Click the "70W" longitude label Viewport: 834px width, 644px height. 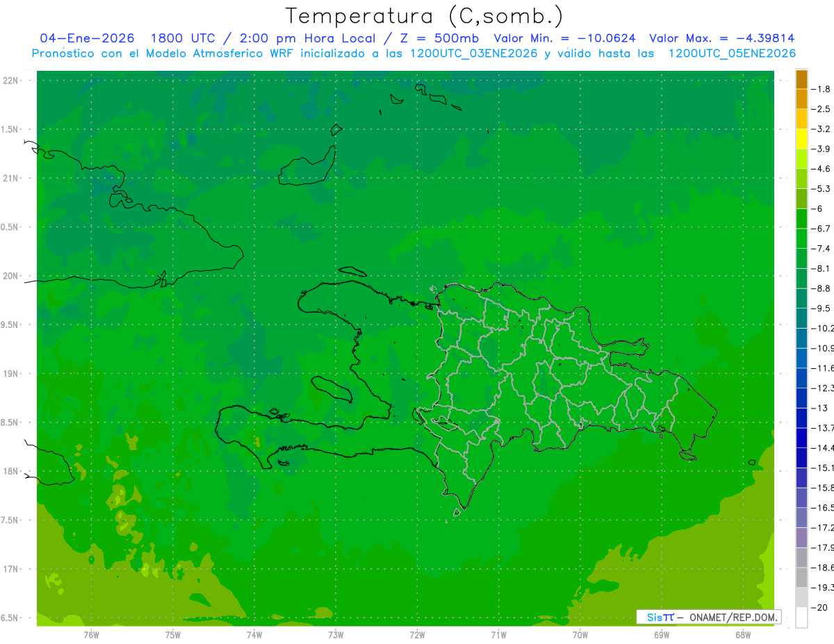pyautogui.click(x=580, y=635)
